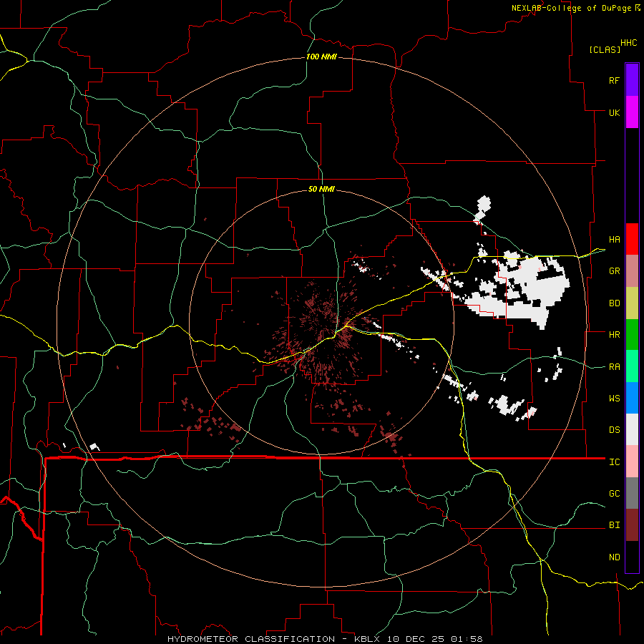Click the BD legend label
This screenshot has height=644, width=644.
(x=614, y=303)
